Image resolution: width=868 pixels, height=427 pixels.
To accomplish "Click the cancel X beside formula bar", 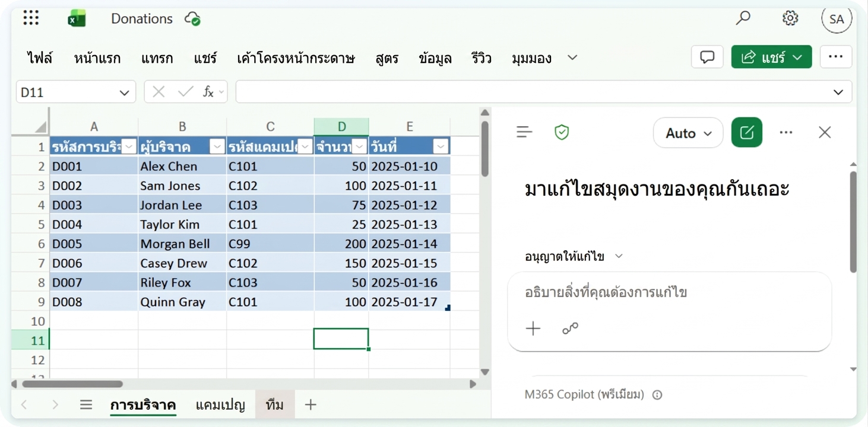I will [x=159, y=92].
